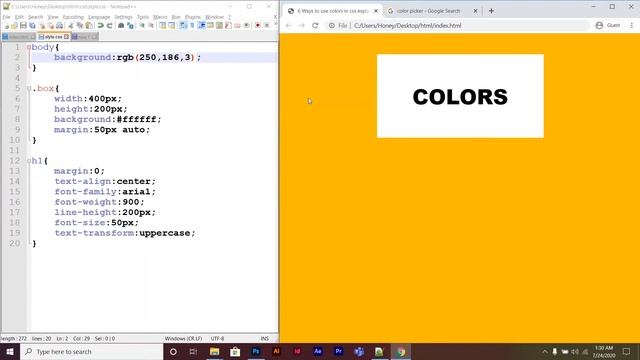Viewport: 640px width, 360px height.
Task: Click the browser Back arrow
Action: click(x=289, y=25)
